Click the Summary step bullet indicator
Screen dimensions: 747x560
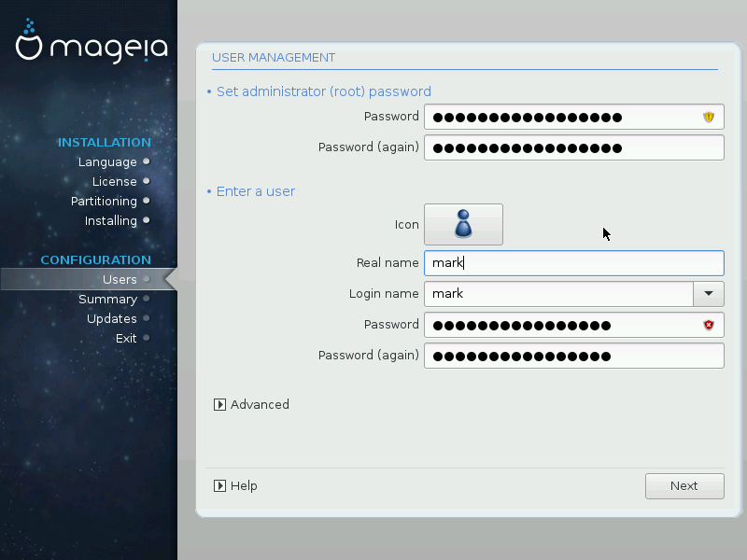(147, 300)
